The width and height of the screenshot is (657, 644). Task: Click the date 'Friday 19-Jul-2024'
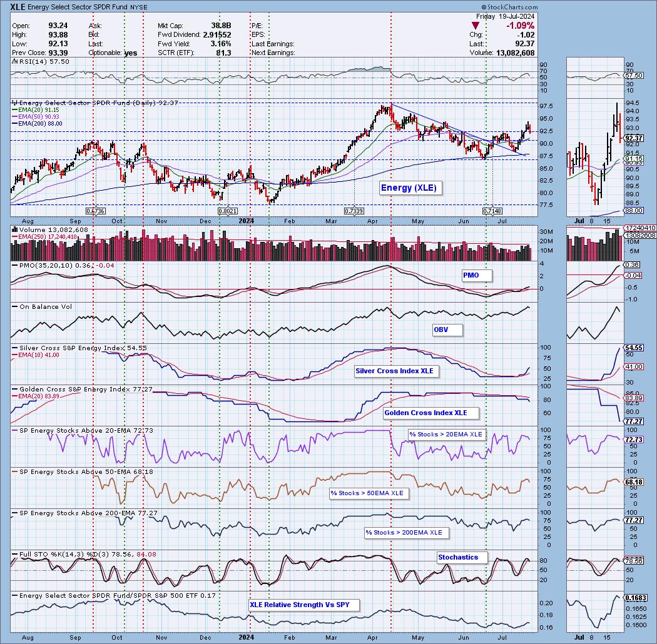pos(505,16)
